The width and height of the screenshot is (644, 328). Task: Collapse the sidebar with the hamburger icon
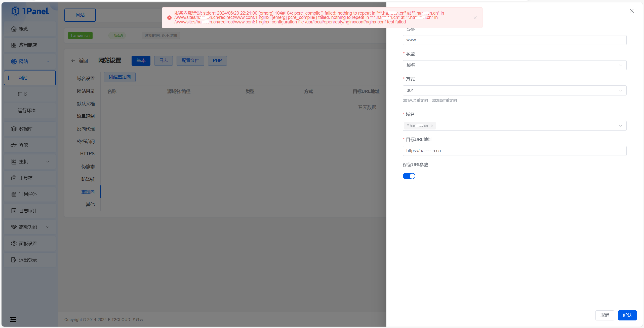[x=13, y=319]
